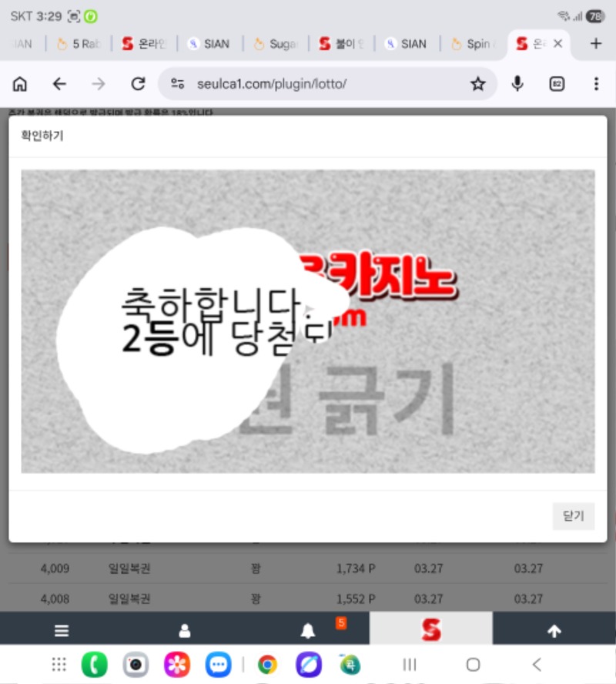616x684 pixels.
Task: Tap the browser home icon
Action: (21, 84)
